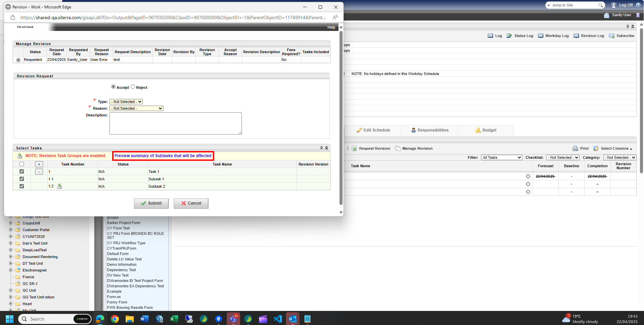Uncheck the Subtask 2 row checkbox
644x325 pixels.
point(22,186)
